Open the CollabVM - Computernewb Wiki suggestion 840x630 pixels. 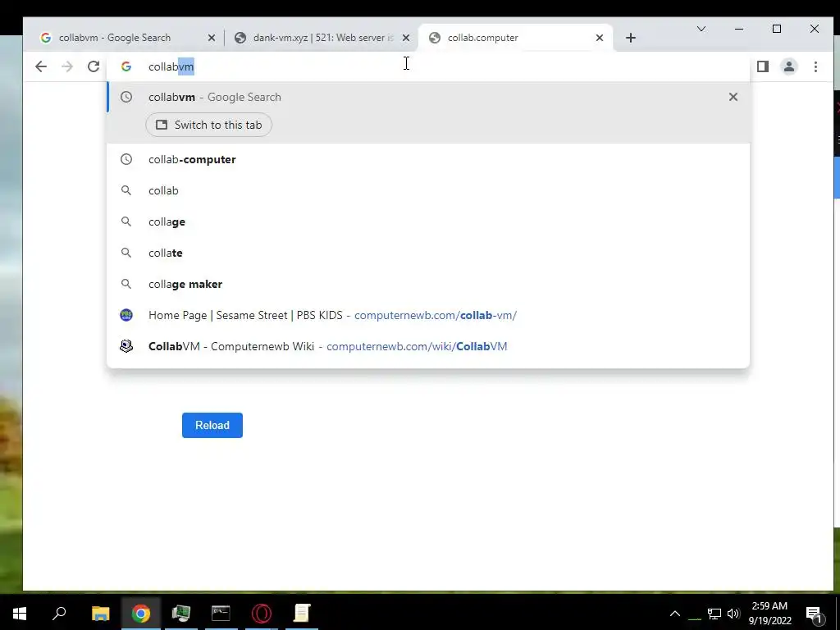[428, 346]
